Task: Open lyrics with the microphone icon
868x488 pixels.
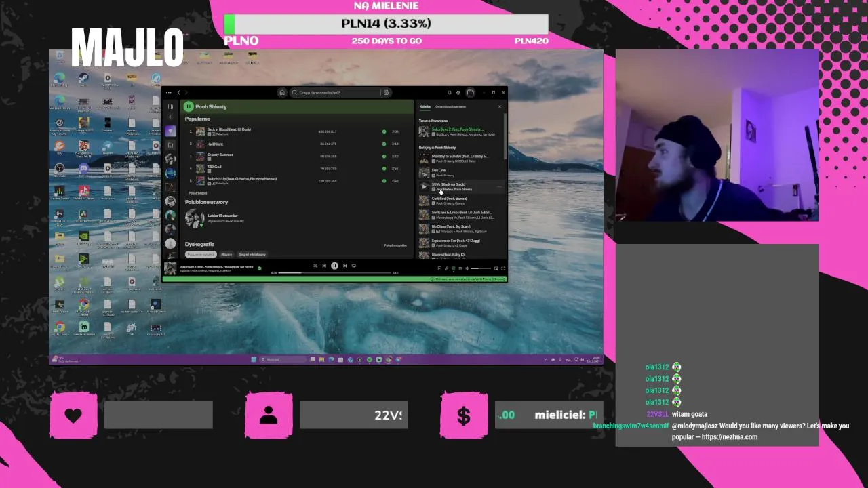Action: coord(446,268)
